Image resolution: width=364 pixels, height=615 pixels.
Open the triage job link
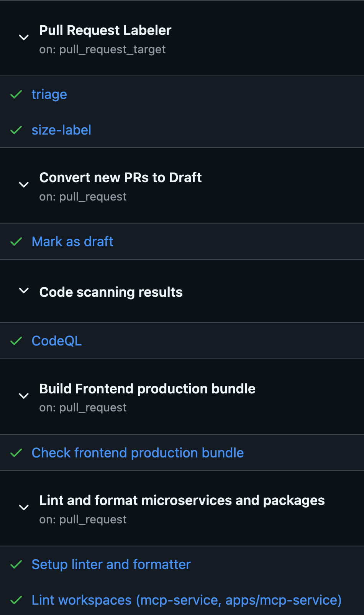coord(49,94)
